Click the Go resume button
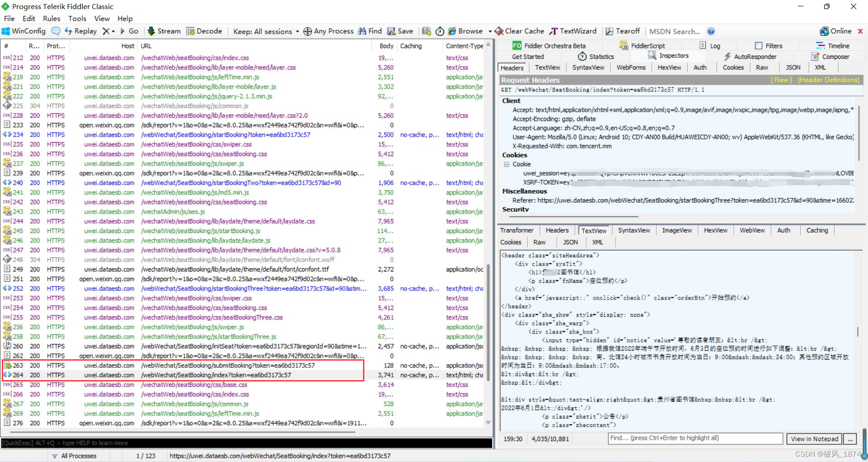Screen dimensions: 868x462 (x=129, y=31)
